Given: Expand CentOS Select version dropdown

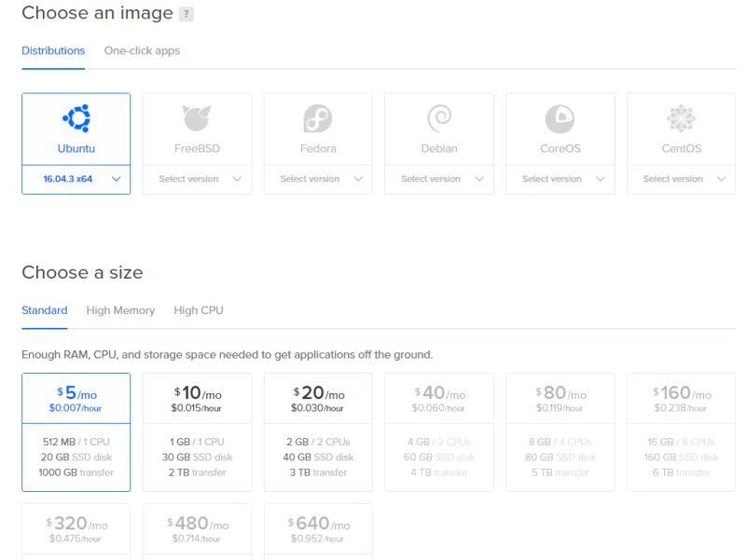Looking at the screenshot, I should tap(682, 179).
